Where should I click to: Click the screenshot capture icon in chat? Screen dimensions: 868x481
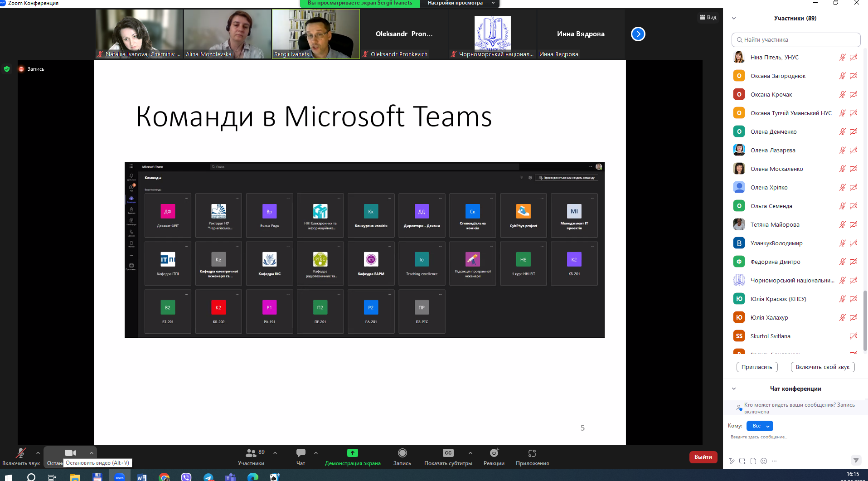[742, 461]
